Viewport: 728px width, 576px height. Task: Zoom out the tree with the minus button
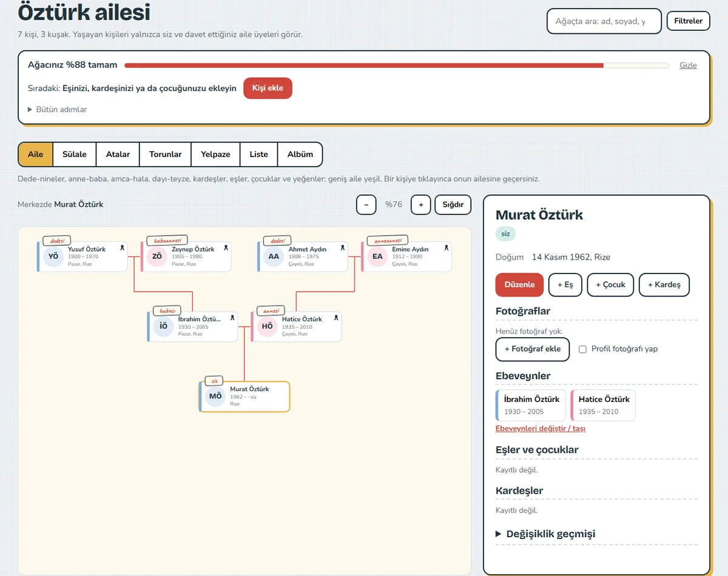(366, 205)
